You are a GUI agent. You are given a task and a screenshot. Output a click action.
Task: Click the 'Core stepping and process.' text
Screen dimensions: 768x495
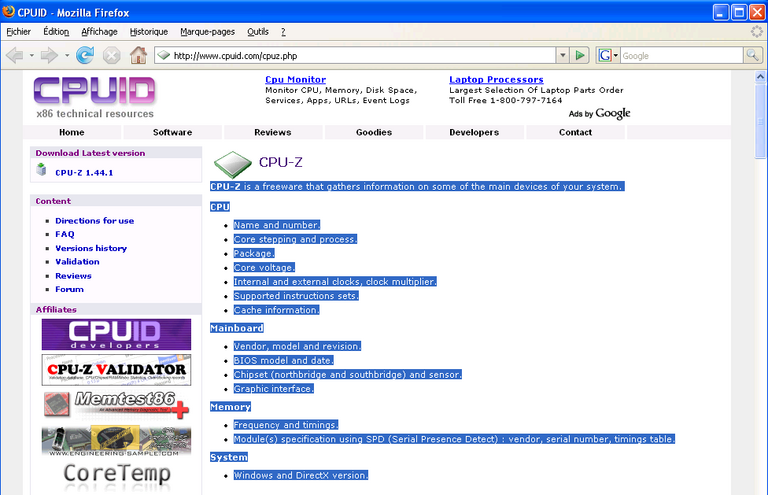295,239
